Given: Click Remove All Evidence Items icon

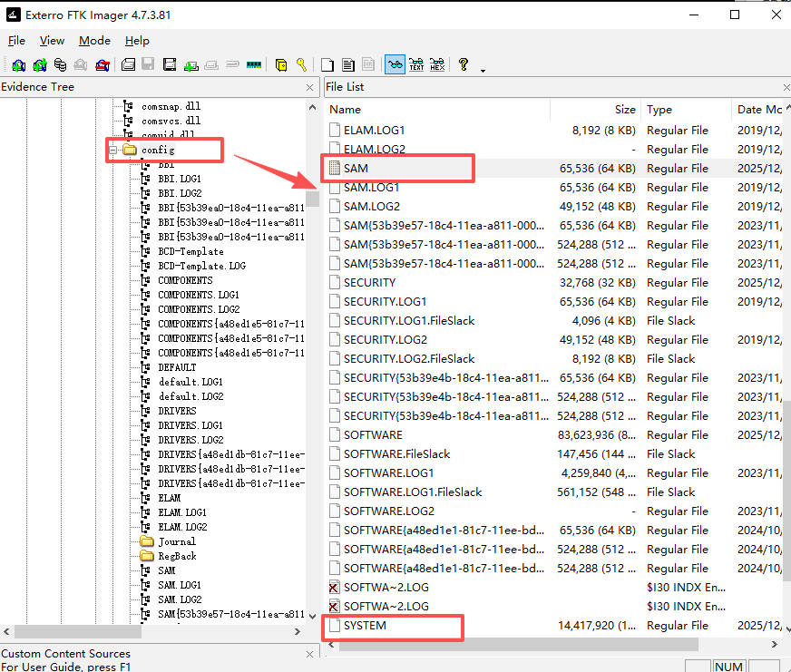Looking at the screenshot, I should [x=102, y=64].
